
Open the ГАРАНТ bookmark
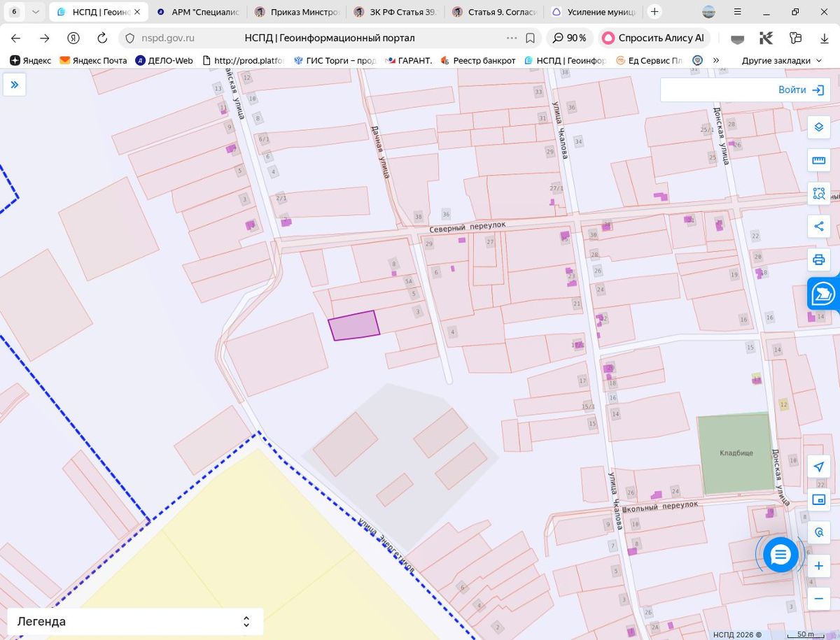pos(409,61)
